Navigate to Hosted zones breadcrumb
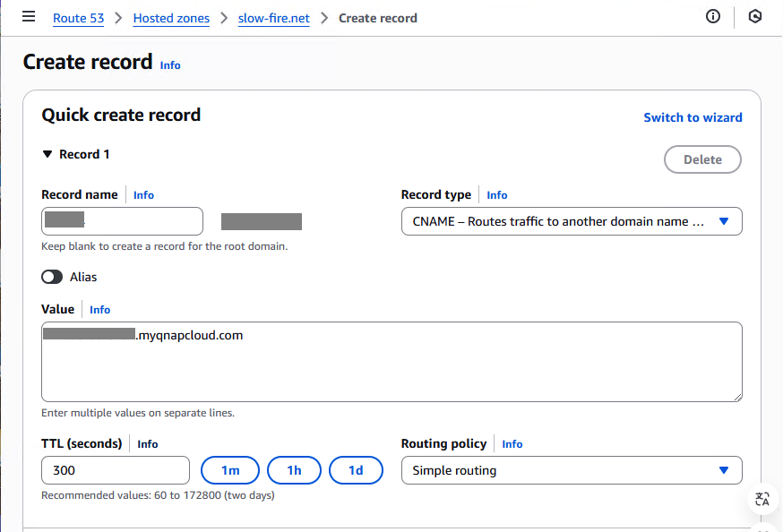 (x=171, y=18)
